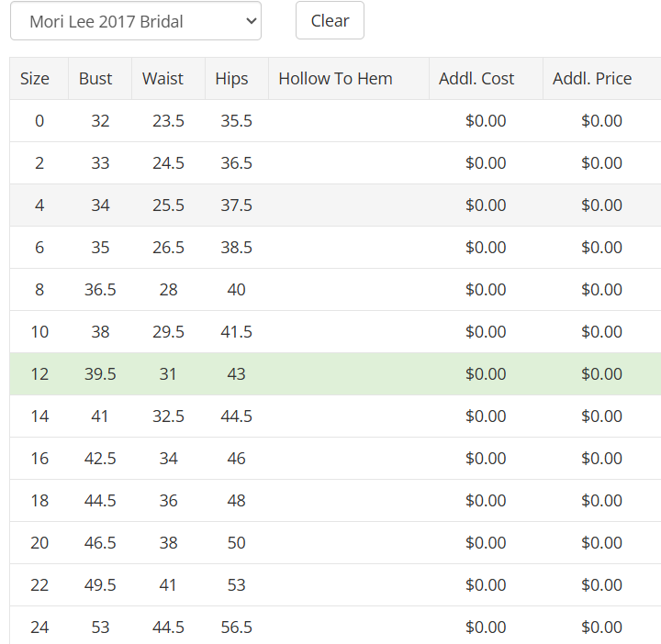The image size is (661, 644).
Task: Select the size 0 row
Action: click(x=39, y=121)
